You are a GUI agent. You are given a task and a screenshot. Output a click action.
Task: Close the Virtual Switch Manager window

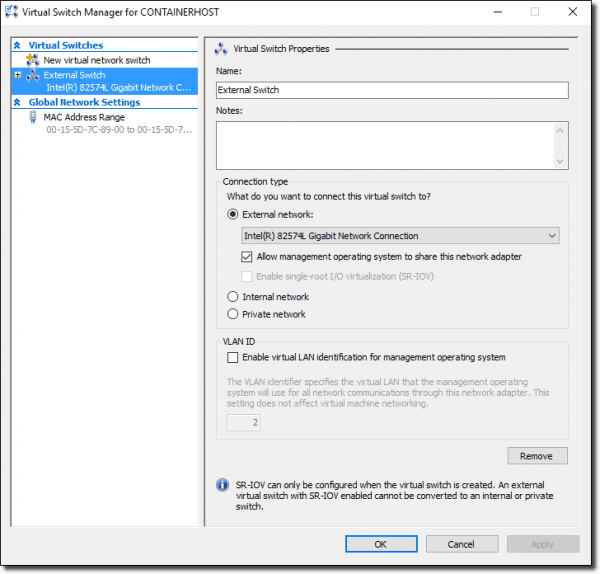coord(572,12)
